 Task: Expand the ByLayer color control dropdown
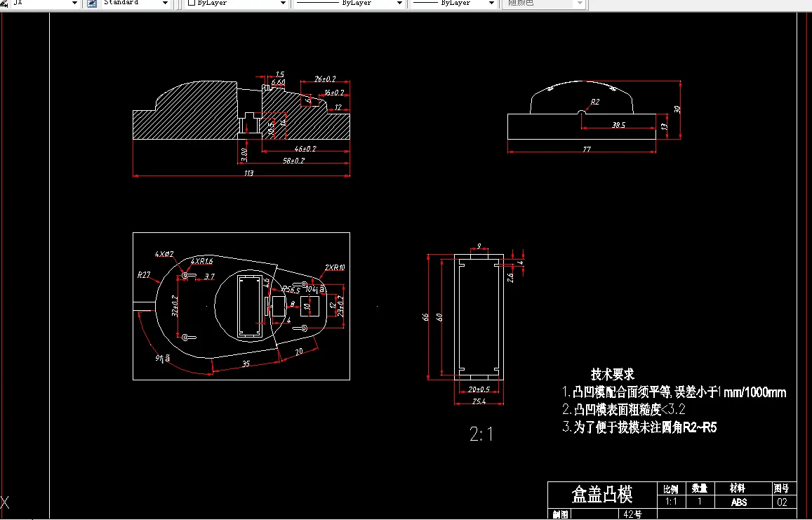coord(284,3)
